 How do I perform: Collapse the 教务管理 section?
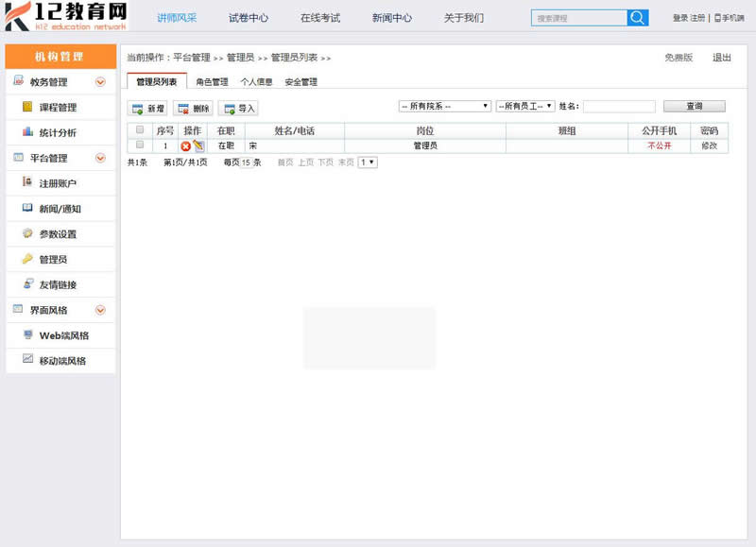click(x=100, y=82)
